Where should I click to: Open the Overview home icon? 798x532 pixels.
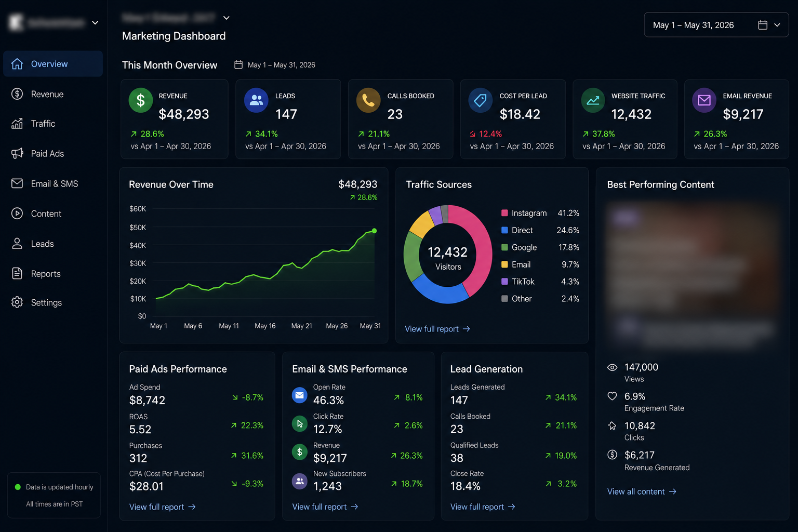[17, 64]
